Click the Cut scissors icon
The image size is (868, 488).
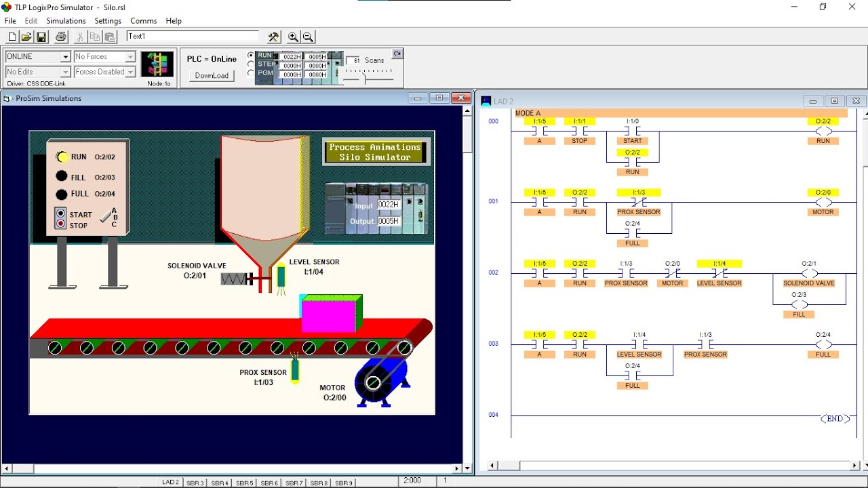(x=80, y=37)
